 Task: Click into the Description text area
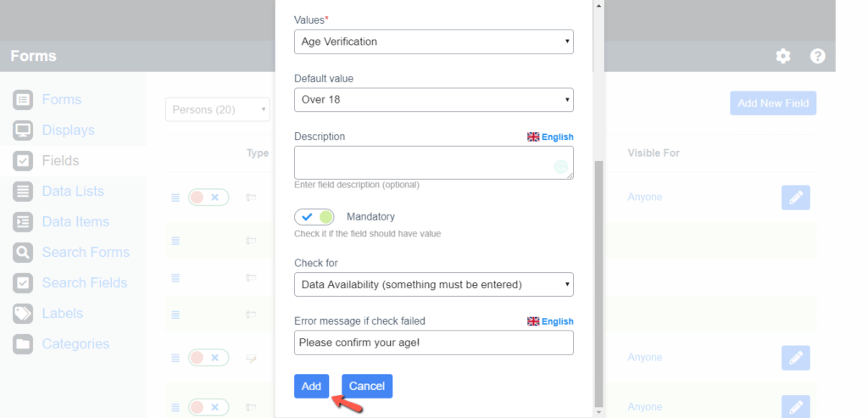click(433, 163)
